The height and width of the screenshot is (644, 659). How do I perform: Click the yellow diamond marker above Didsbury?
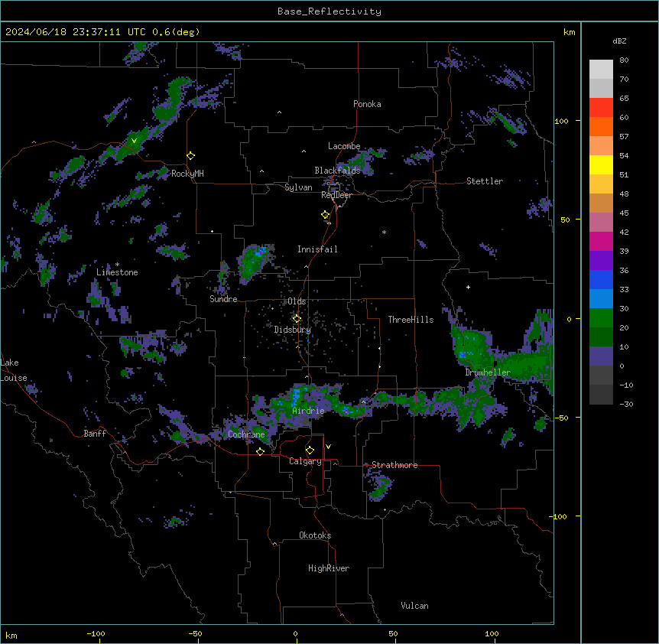coord(297,318)
